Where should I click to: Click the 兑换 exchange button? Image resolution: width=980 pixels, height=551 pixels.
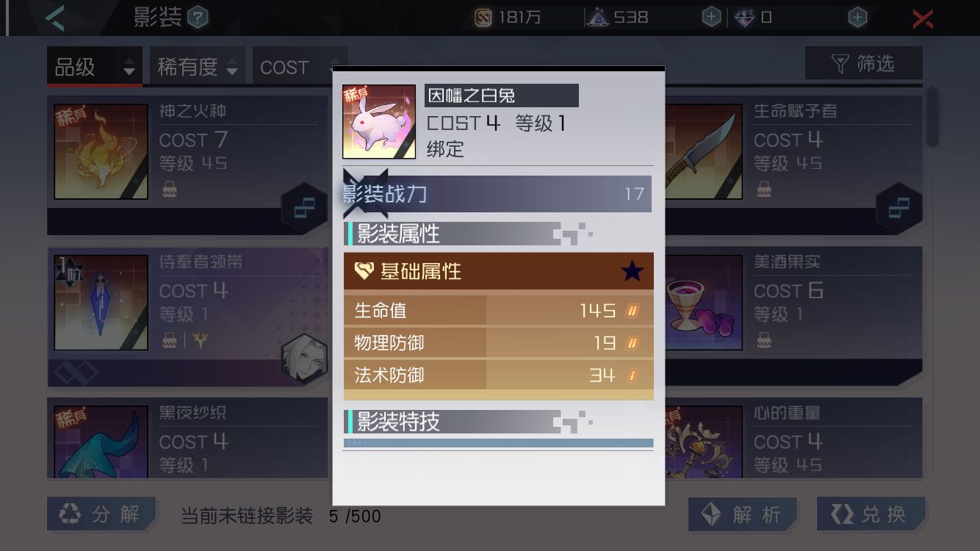pos(871,515)
